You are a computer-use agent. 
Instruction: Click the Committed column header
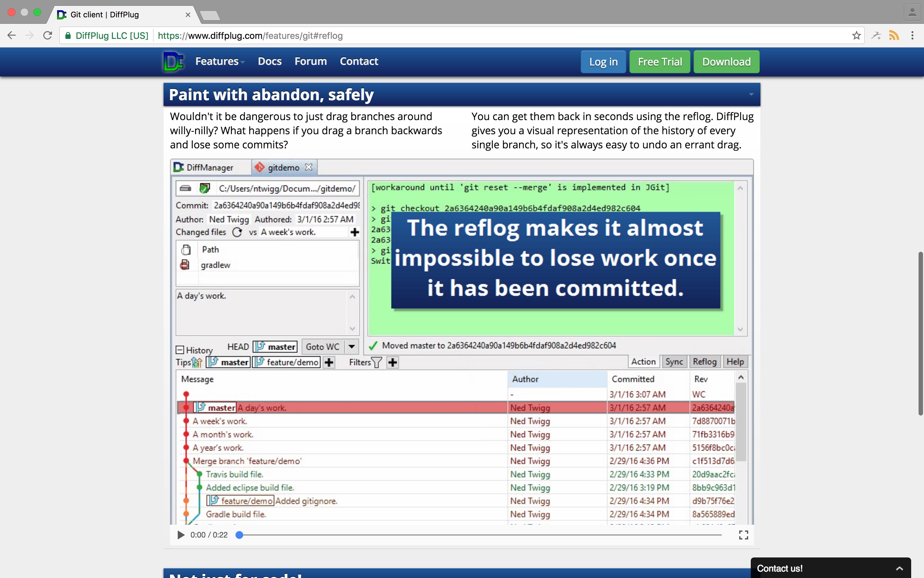point(648,379)
